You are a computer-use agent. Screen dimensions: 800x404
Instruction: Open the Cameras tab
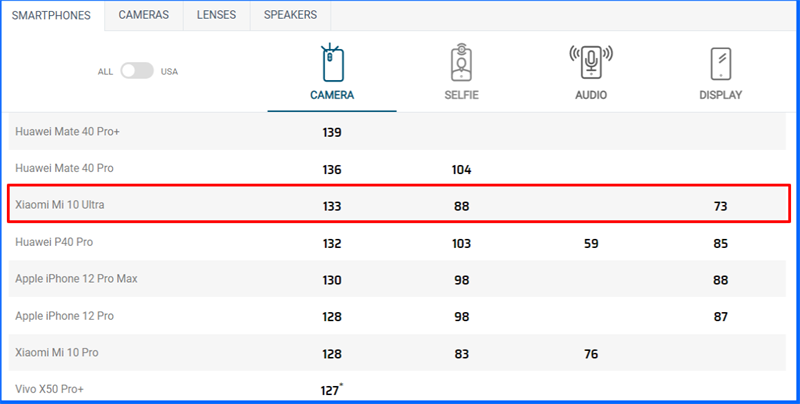[143, 15]
